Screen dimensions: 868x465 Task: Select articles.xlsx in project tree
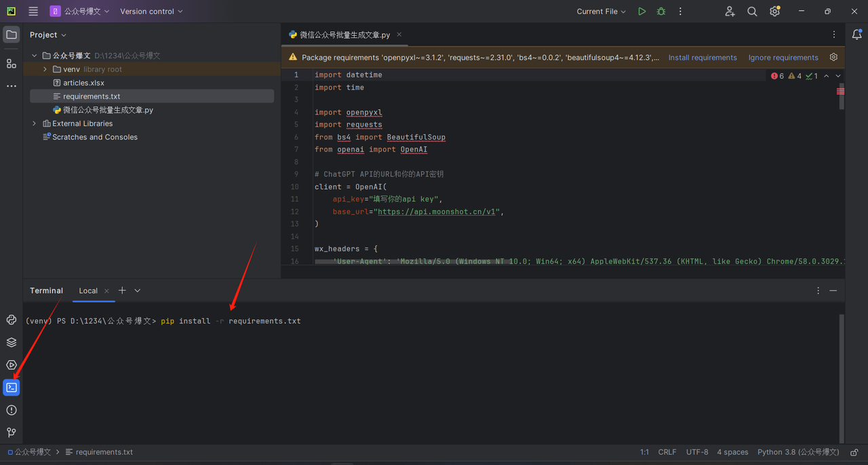(83, 83)
